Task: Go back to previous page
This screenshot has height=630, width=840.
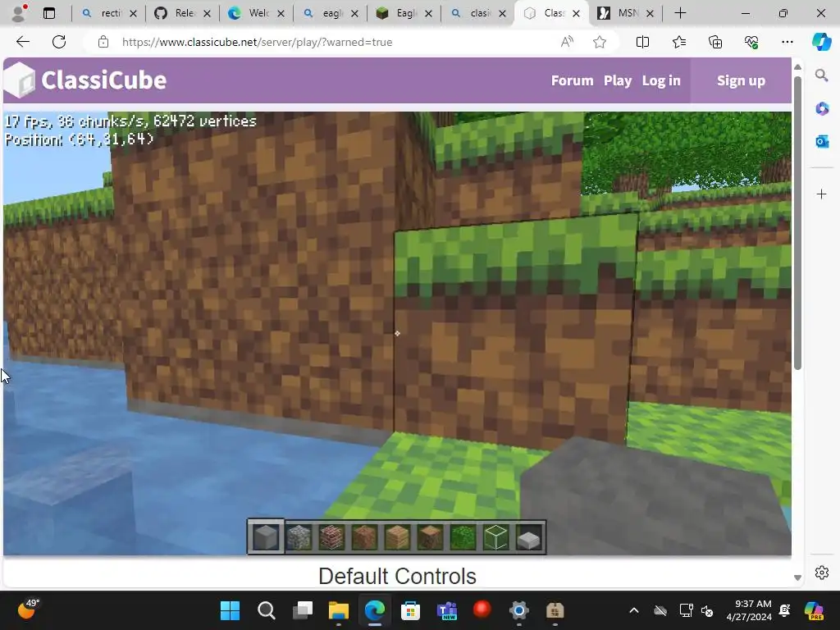Action: [23, 42]
